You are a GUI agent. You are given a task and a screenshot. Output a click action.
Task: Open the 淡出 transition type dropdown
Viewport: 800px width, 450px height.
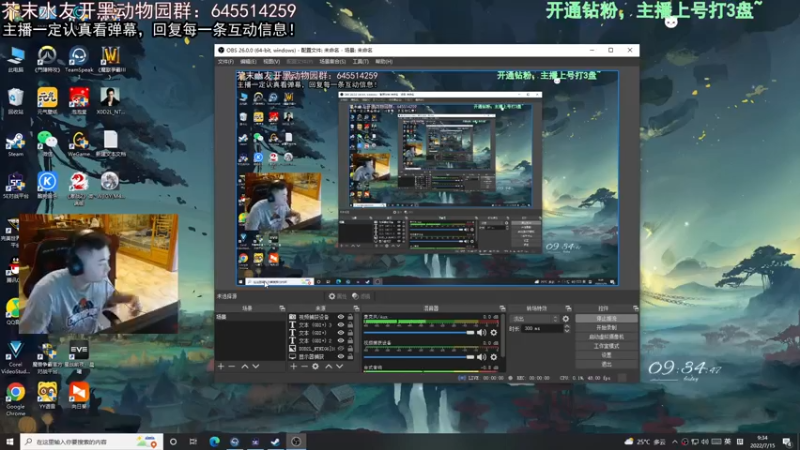pos(535,319)
